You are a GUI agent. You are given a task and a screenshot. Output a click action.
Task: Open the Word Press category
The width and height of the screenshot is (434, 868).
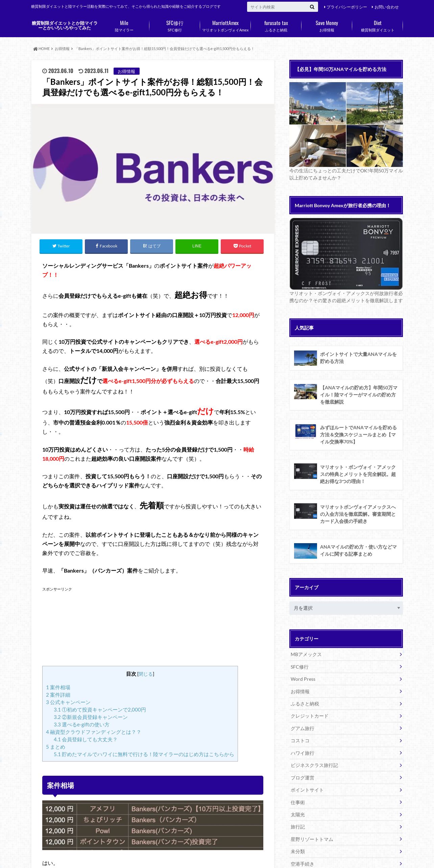coord(346,679)
